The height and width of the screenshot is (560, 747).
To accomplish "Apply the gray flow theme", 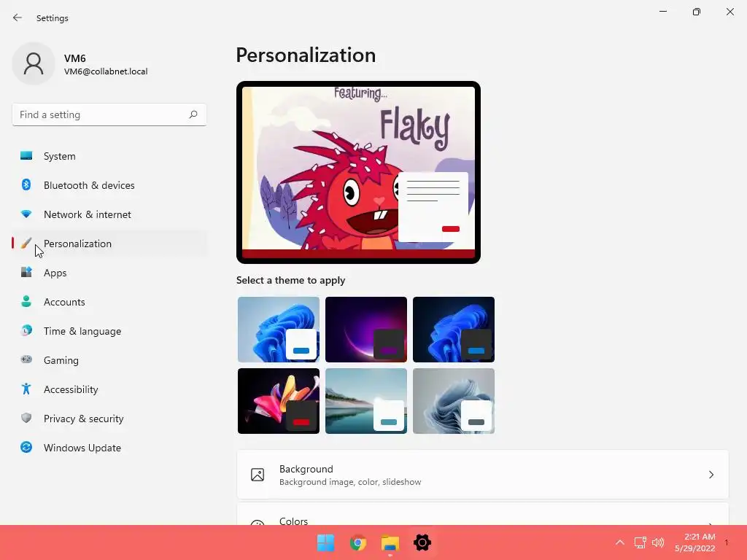I will click(454, 401).
